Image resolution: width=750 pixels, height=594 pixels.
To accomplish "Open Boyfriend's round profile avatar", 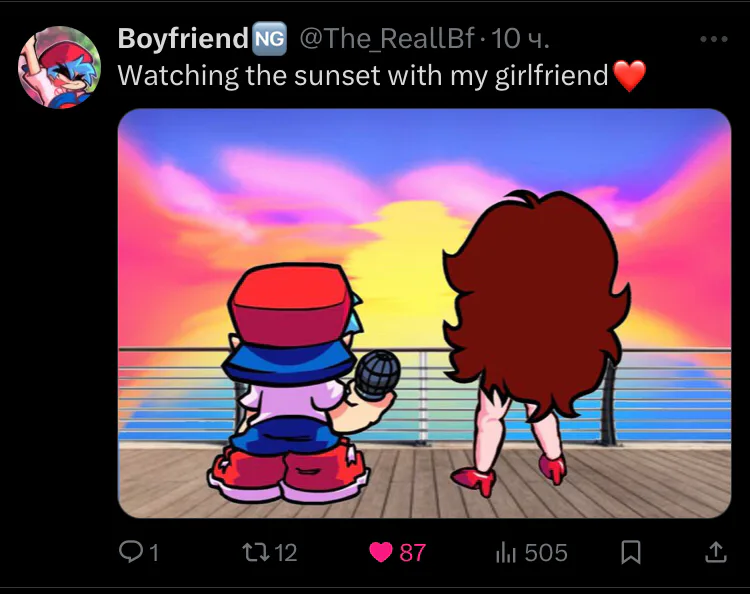I will click(59, 67).
